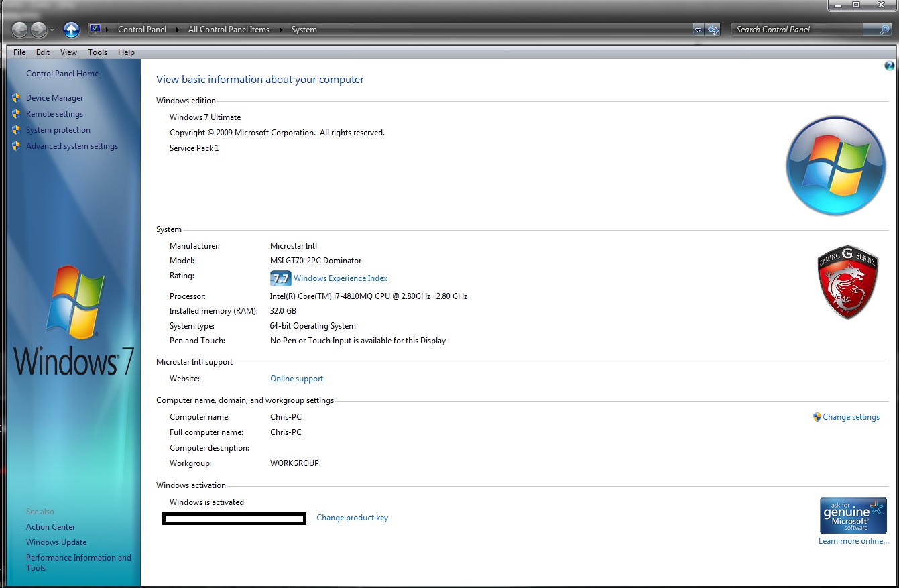Expand the arrow after All Control Panel Items
This screenshot has height=588, width=899.
tap(281, 30)
